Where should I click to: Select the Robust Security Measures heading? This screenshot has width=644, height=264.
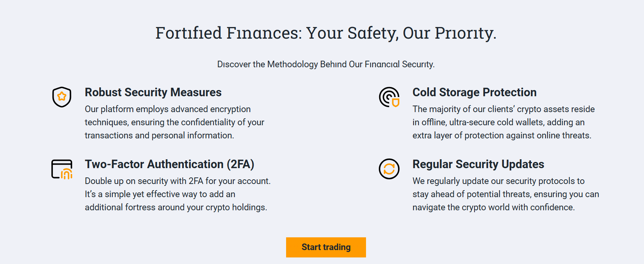(153, 92)
